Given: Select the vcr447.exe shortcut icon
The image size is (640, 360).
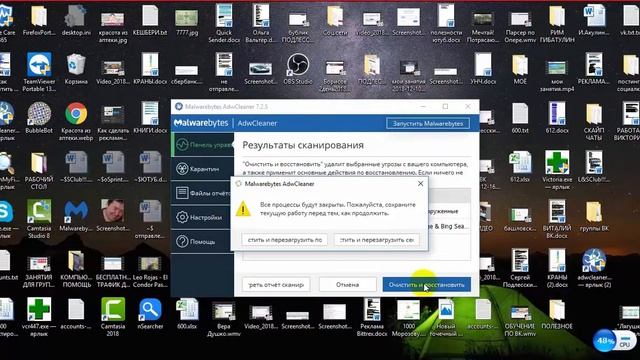Looking at the screenshot, I should [x=39, y=318].
